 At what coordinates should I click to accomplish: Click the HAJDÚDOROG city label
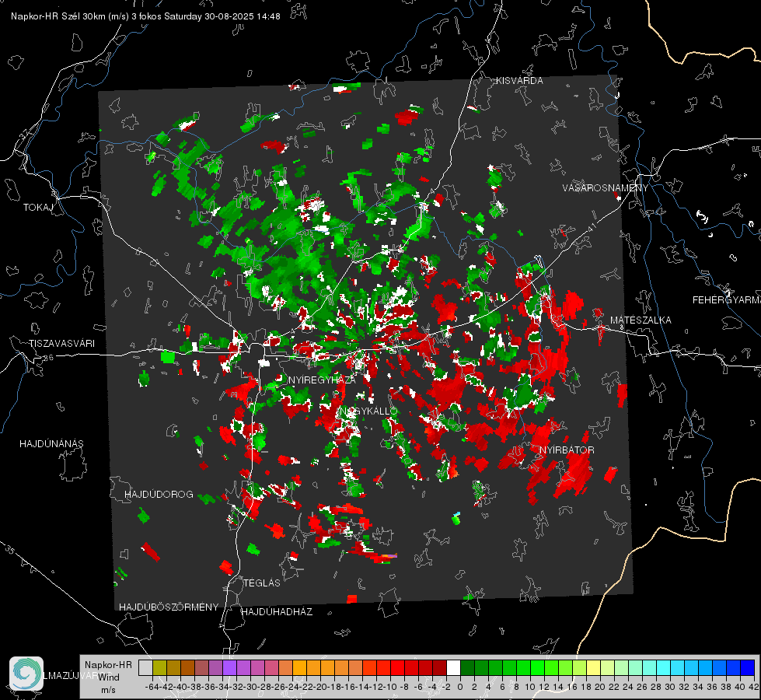pyautogui.click(x=159, y=494)
